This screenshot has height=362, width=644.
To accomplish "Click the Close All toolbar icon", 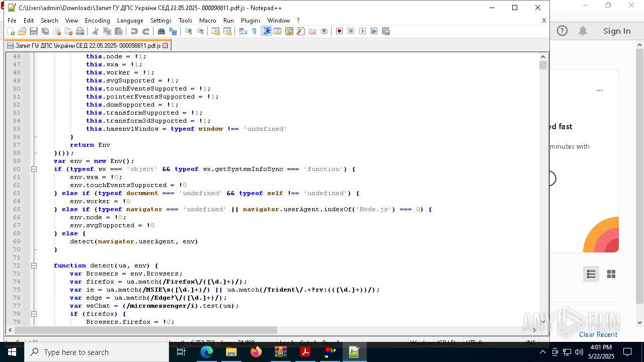I will (x=68, y=31).
